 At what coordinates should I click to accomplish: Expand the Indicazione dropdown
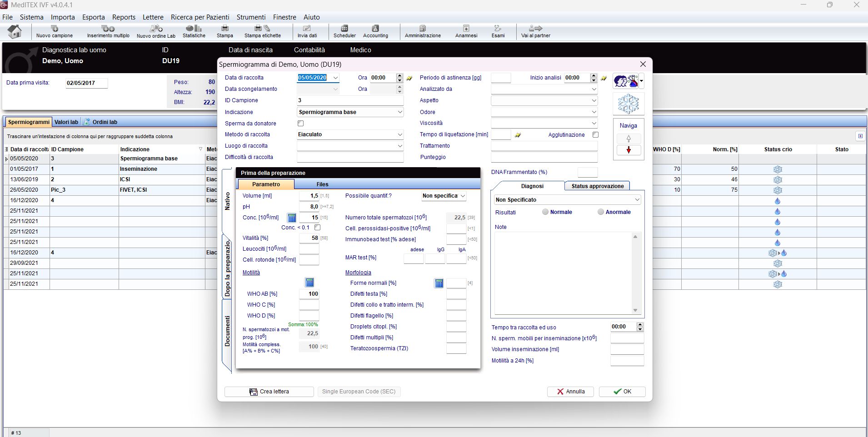click(400, 112)
